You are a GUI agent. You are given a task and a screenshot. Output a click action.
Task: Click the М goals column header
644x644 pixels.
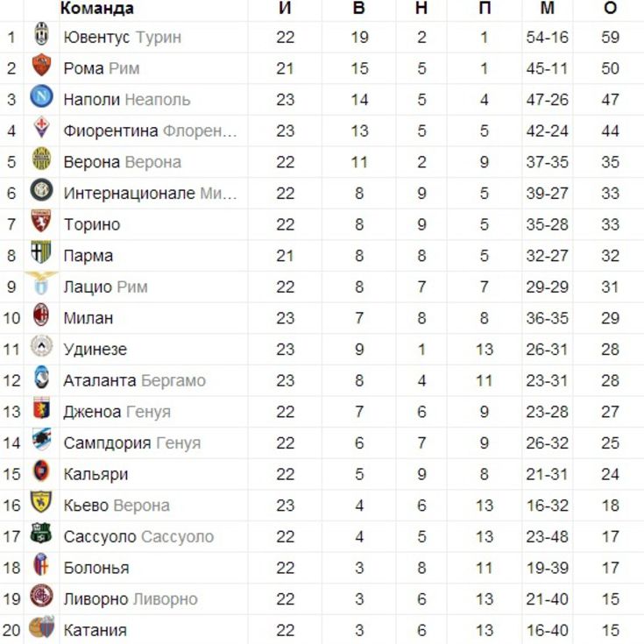click(548, 9)
